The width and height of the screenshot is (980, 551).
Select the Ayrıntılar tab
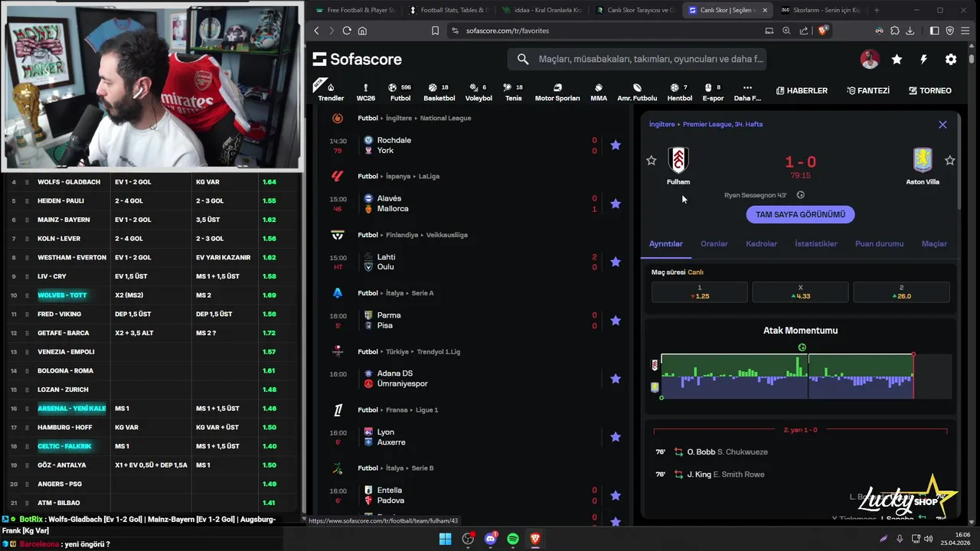point(666,243)
